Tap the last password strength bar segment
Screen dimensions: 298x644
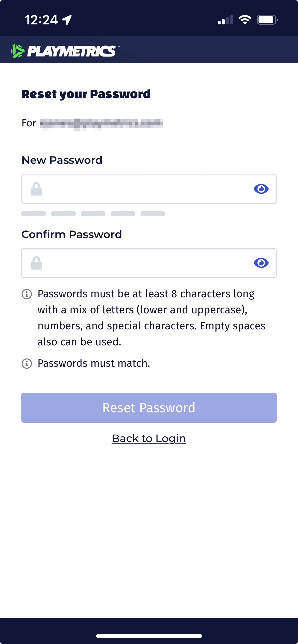point(153,214)
